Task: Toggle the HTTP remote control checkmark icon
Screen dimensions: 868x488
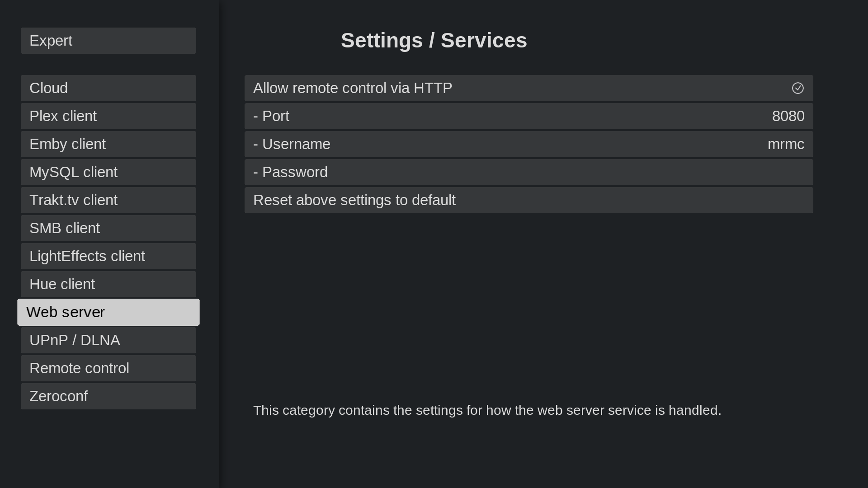Action: tap(797, 88)
